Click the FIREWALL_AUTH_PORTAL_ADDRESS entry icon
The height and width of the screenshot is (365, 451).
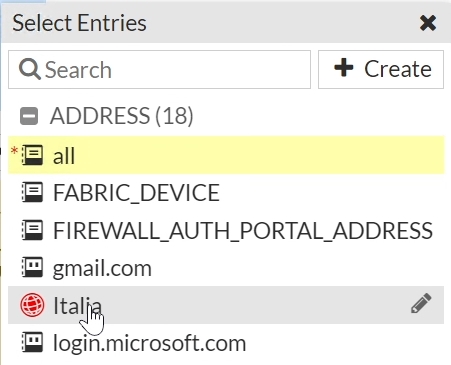pos(32,230)
